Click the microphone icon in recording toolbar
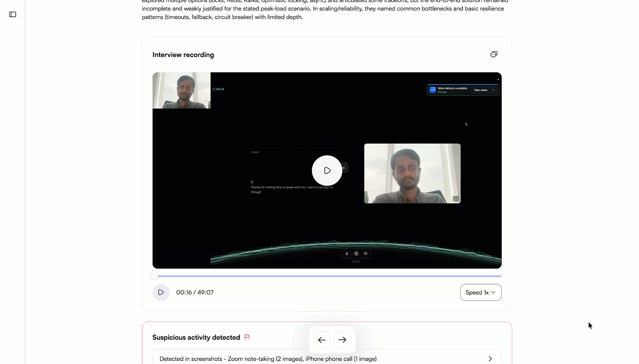Screen dimensions: 639x364 [x=347, y=253]
